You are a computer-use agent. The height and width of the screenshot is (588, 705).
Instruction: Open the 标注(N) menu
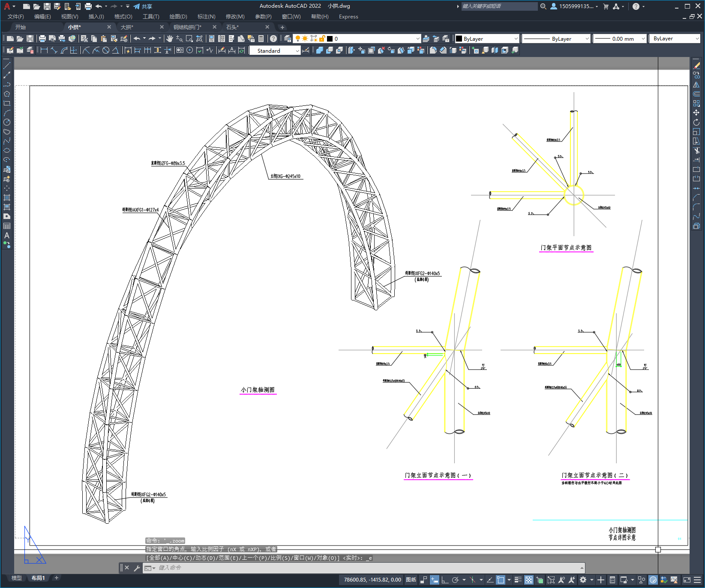point(206,17)
